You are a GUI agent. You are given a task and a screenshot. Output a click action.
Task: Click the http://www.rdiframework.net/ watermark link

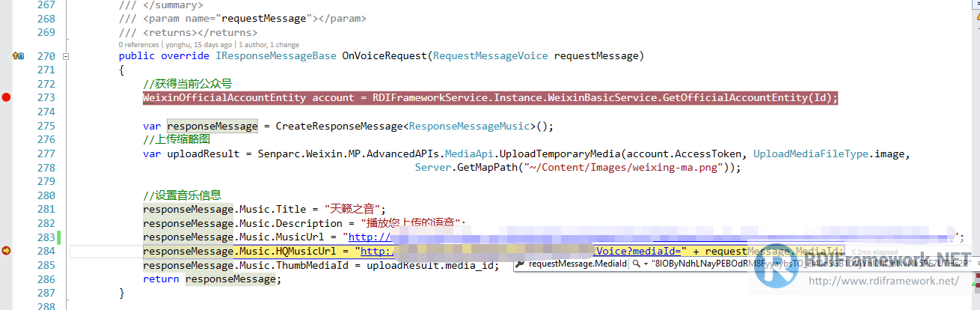tap(883, 281)
